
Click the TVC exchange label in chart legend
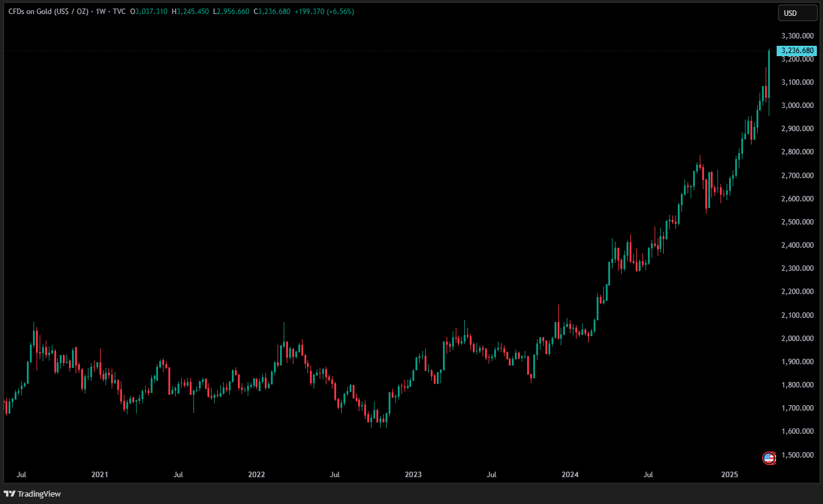coord(119,11)
